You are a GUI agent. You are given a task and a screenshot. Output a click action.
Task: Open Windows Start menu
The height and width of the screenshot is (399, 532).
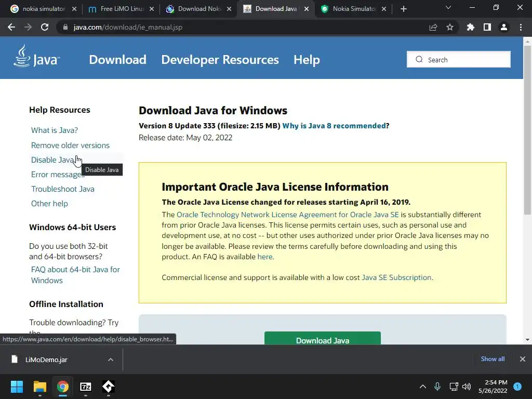(17, 387)
